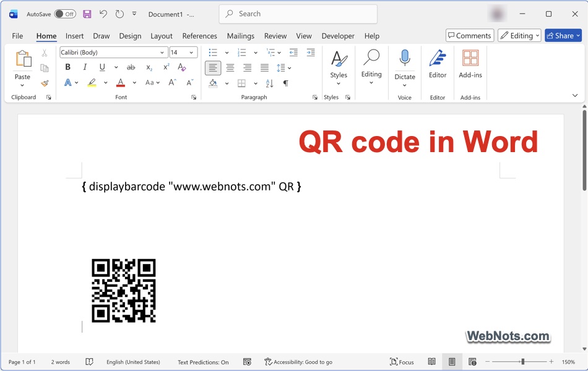Click into the Search box

coord(298,14)
